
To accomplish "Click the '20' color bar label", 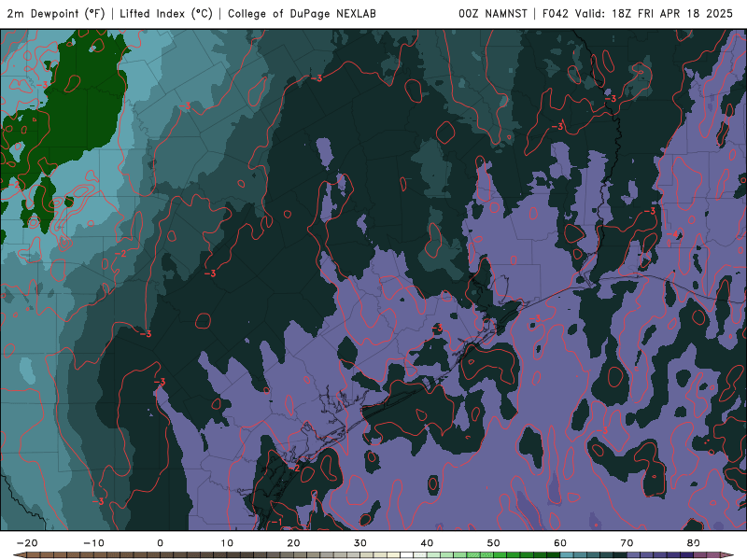I will pos(293,543).
